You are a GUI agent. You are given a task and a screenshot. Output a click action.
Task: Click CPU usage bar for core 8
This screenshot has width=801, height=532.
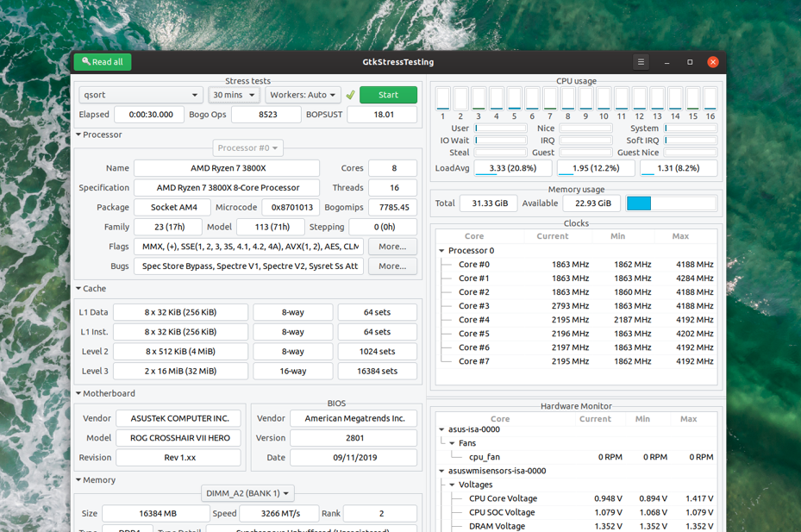click(568, 98)
